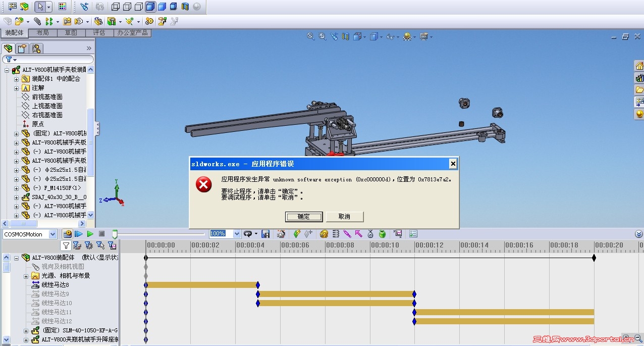This screenshot has height=346, width=644.
Task: Switch to 评估 tab
Action: [99, 33]
